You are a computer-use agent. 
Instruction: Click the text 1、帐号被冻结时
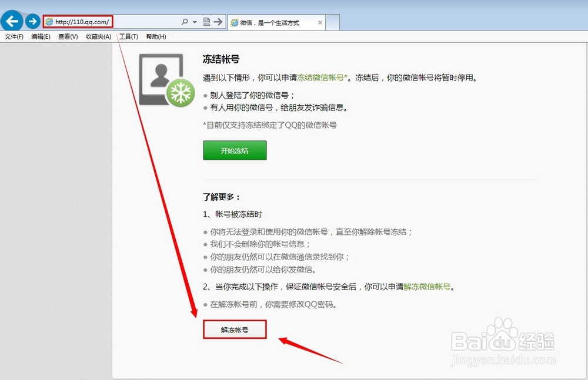click(x=232, y=214)
